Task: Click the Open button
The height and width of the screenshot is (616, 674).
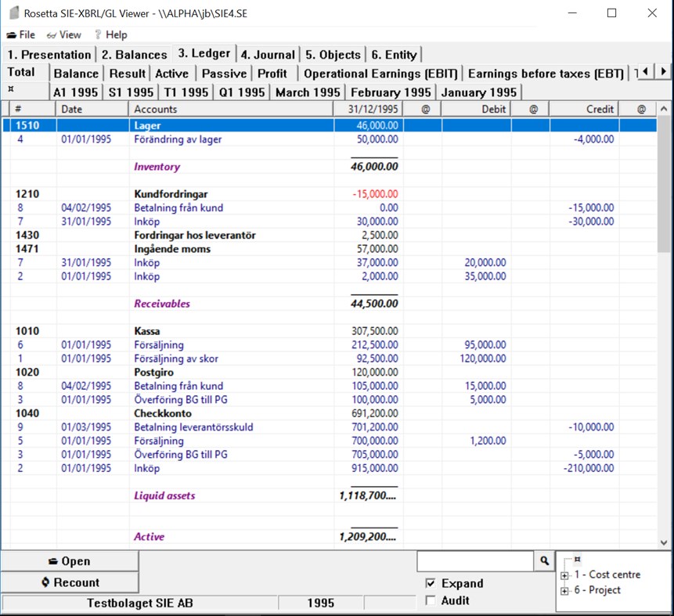Action: pyautogui.click(x=70, y=560)
